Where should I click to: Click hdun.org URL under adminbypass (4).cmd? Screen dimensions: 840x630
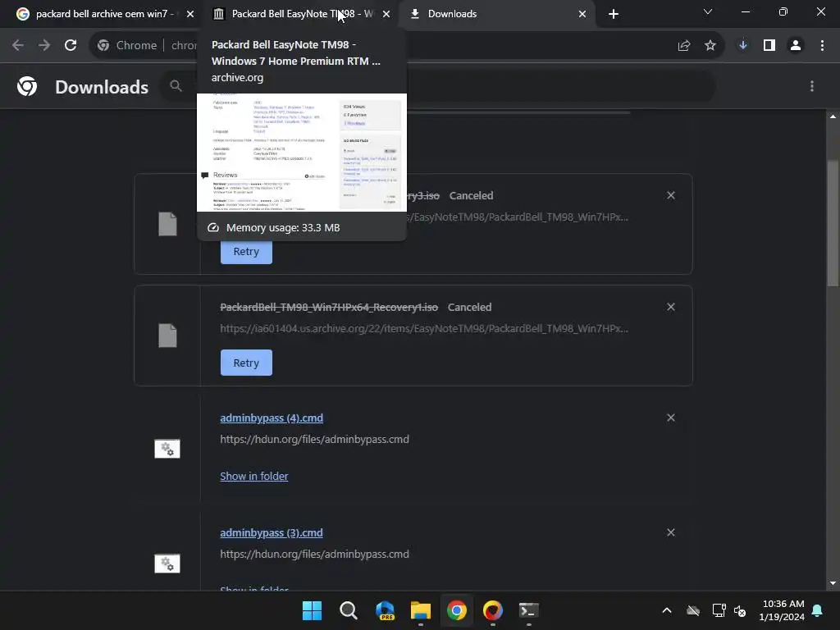pos(314,440)
